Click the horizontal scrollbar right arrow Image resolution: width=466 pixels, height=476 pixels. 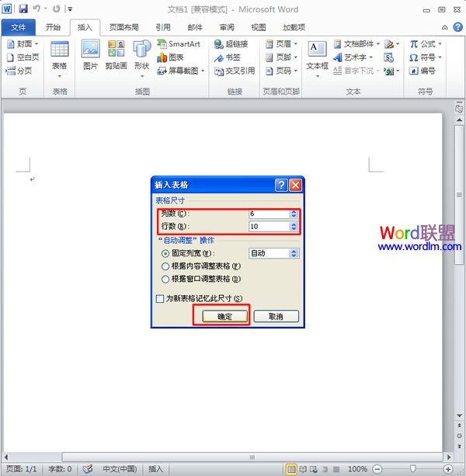[449, 457]
